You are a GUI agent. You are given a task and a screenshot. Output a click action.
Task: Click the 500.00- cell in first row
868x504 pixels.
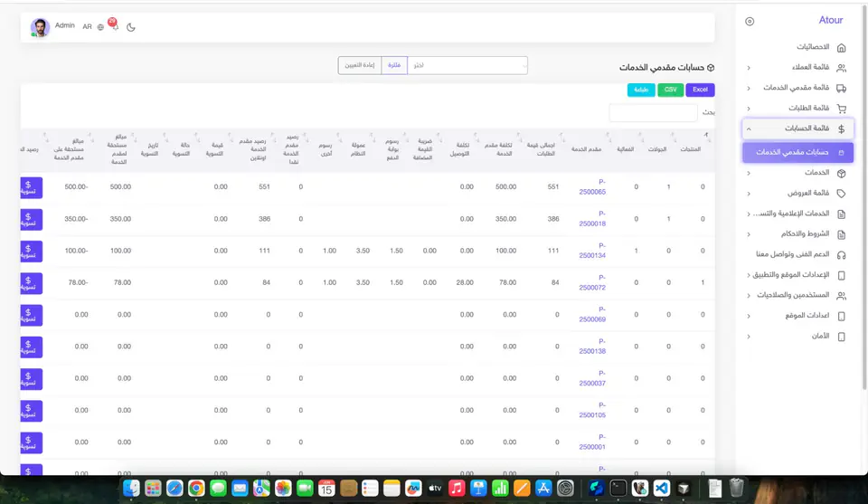(76, 187)
